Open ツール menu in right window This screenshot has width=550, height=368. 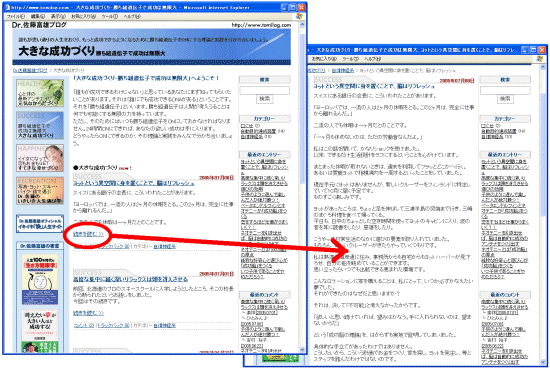(350, 59)
